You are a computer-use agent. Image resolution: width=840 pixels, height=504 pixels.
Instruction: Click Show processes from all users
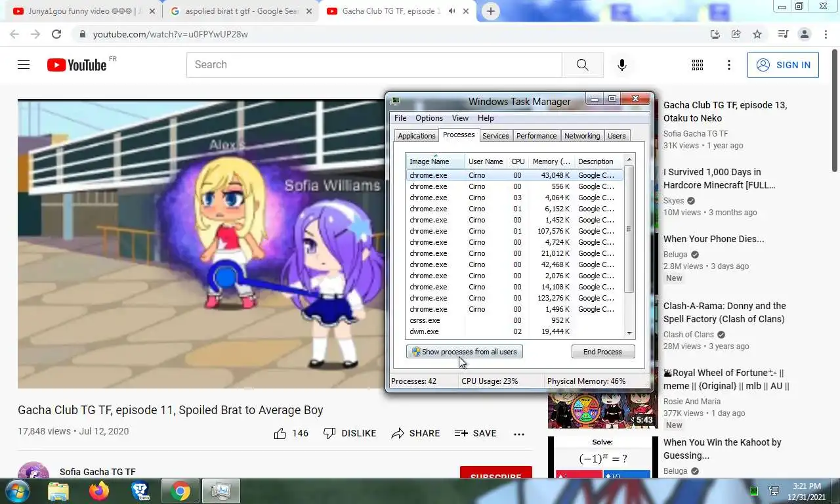[x=465, y=352]
